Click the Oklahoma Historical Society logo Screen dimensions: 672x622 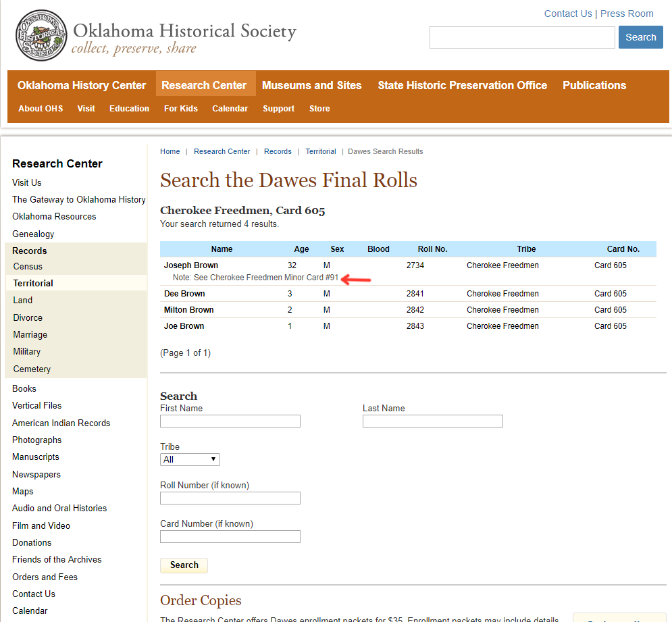coord(156,36)
